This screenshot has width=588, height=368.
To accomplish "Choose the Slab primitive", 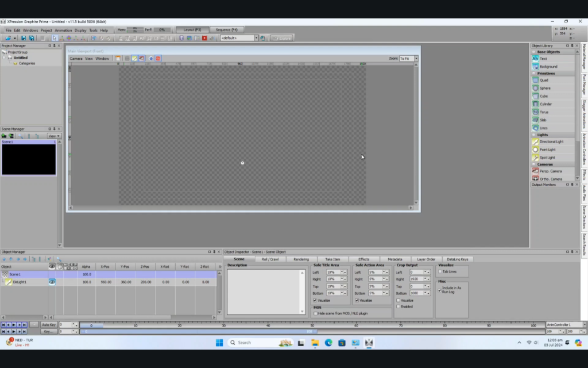I will (553, 120).
